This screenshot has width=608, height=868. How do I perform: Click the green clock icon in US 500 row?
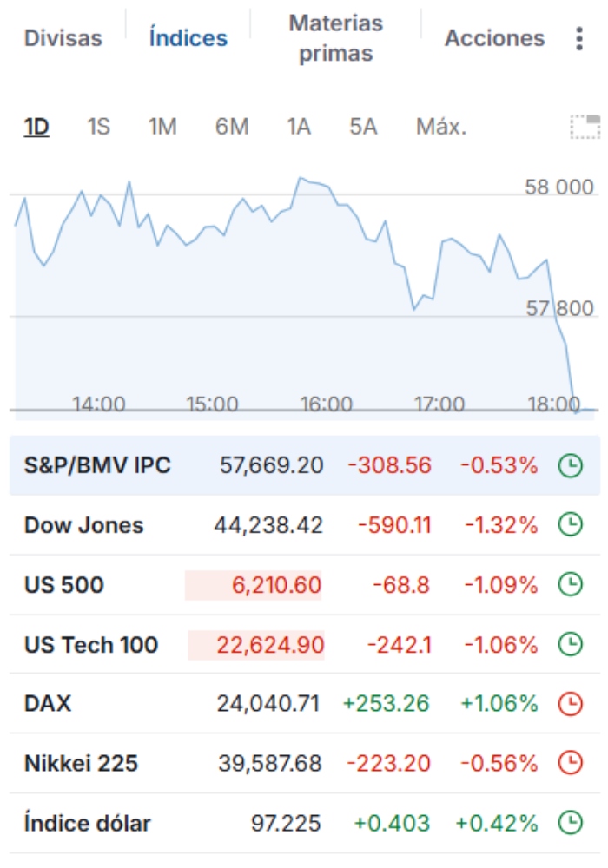point(570,585)
